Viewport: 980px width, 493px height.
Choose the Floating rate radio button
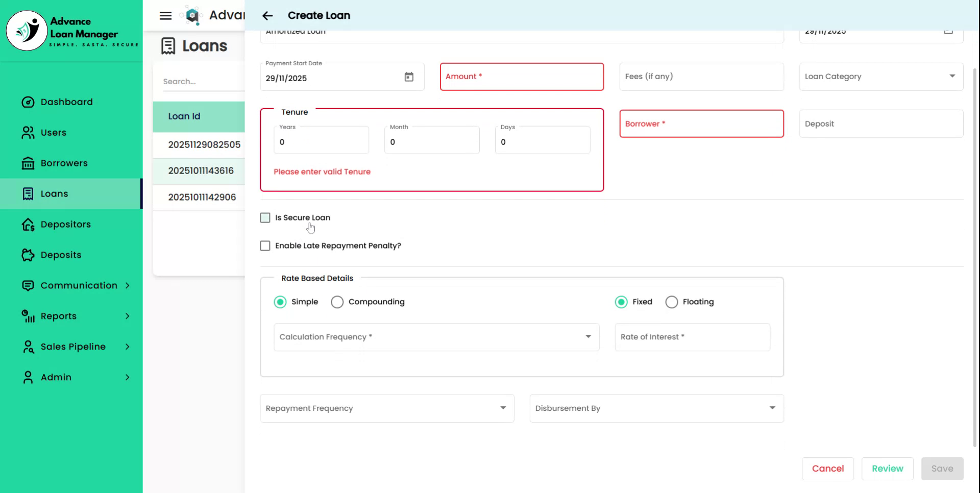click(x=671, y=302)
